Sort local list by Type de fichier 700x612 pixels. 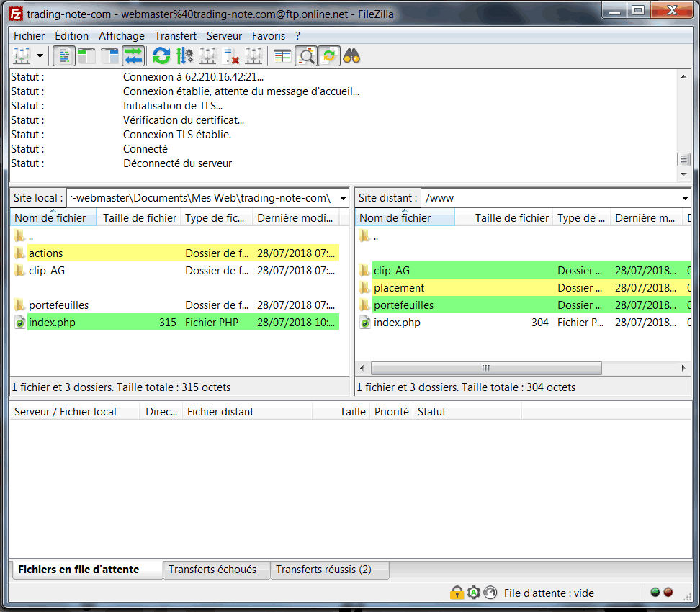[216, 218]
